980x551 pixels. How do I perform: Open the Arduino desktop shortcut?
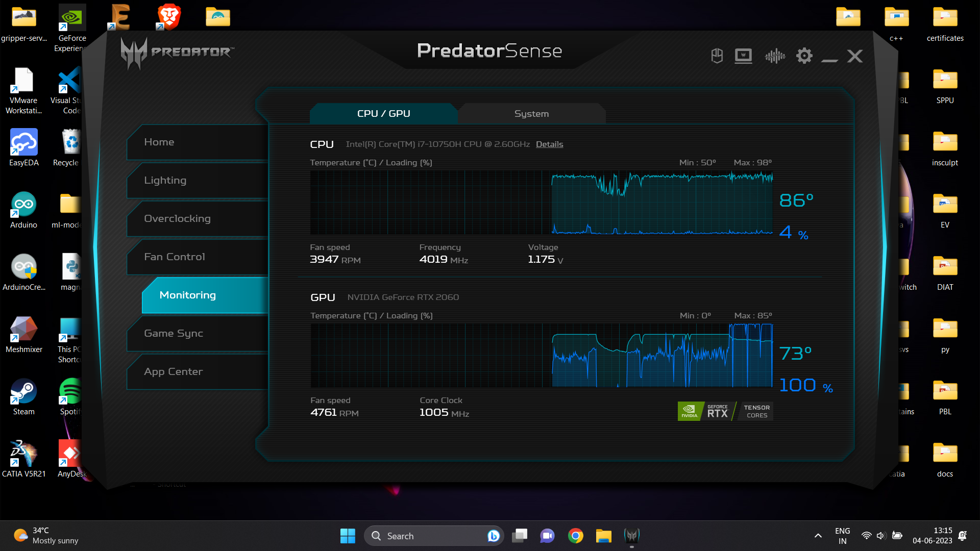23,210
